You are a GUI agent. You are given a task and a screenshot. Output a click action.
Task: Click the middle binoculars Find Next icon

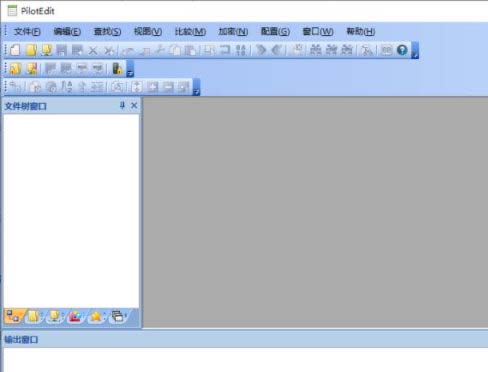pyautogui.click(x=331, y=50)
